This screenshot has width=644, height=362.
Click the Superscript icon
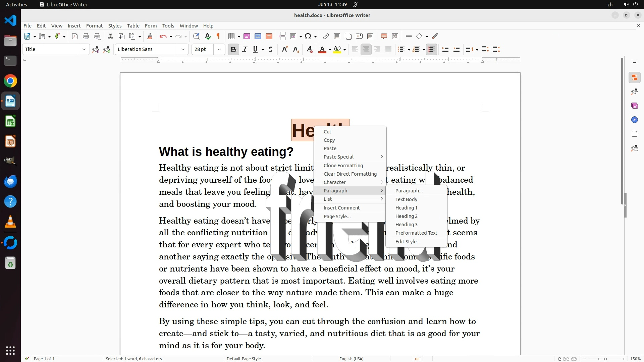coord(285,50)
